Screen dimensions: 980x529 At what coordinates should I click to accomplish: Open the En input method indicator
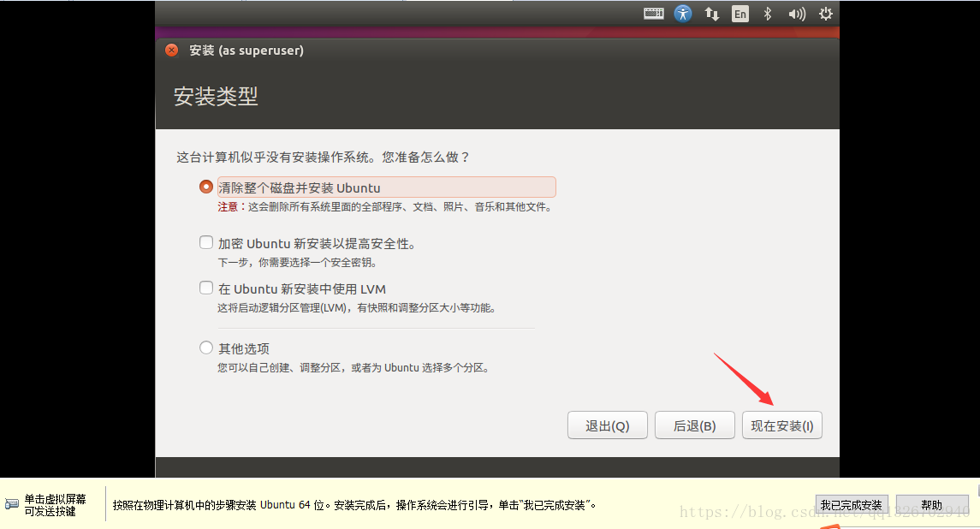[739, 14]
